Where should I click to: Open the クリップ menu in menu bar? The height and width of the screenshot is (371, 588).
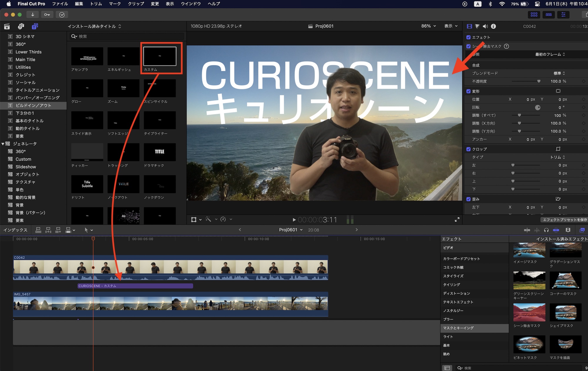point(136,4)
